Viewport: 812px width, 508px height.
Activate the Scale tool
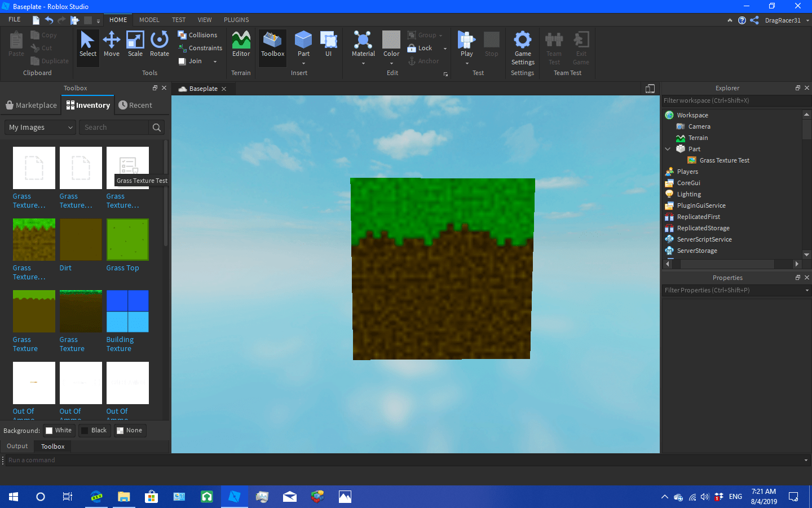click(x=135, y=45)
